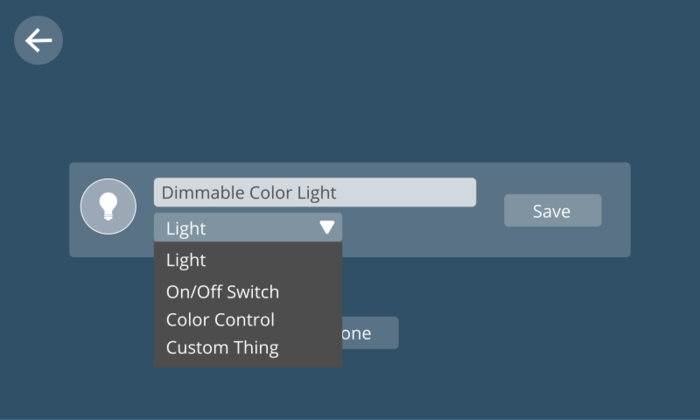Set device type to On/Off Switch
The image size is (700, 420).
[x=222, y=292]
